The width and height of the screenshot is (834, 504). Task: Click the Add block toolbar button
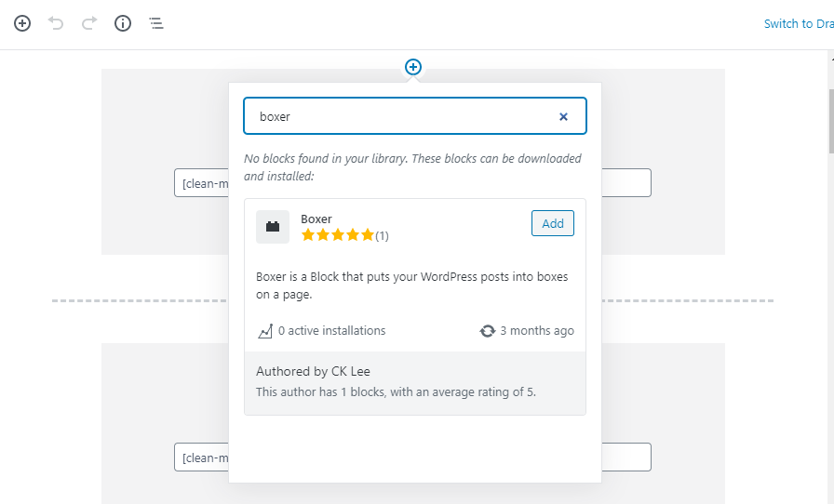22,23
